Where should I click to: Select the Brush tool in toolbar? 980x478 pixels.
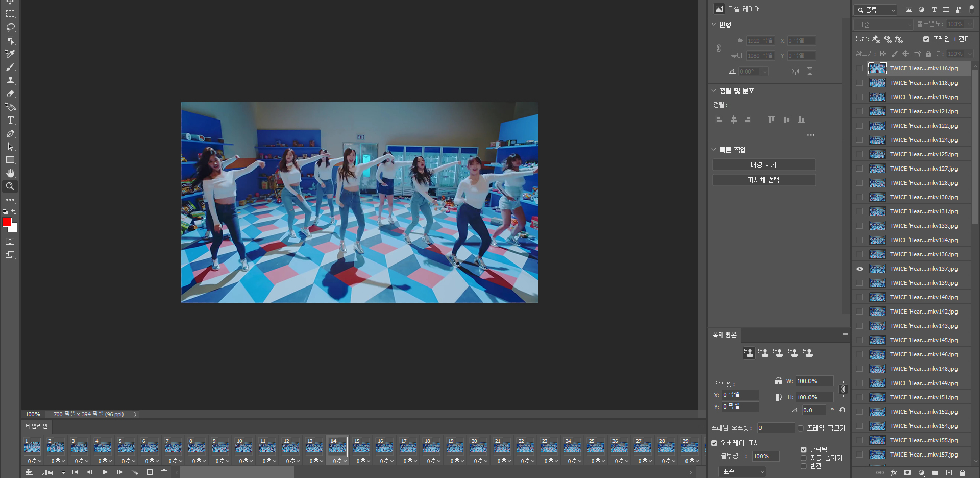(10, 67)
